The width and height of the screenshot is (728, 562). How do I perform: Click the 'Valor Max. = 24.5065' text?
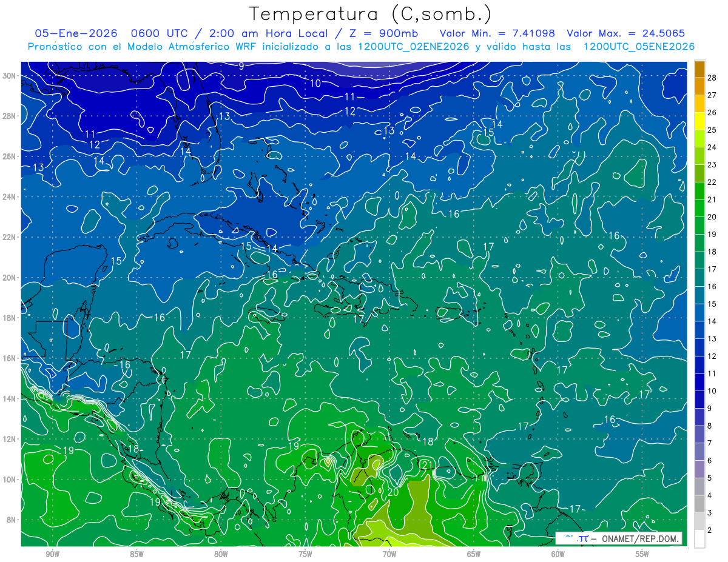627,33
